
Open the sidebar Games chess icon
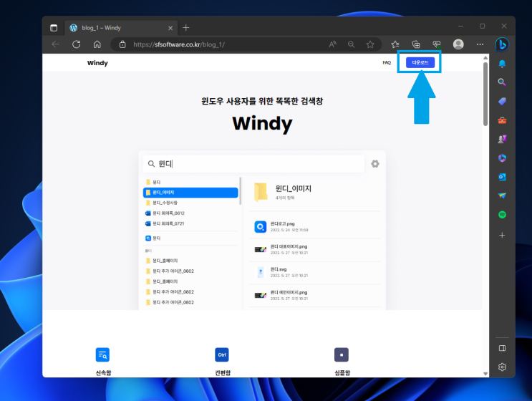coord(502,139)
